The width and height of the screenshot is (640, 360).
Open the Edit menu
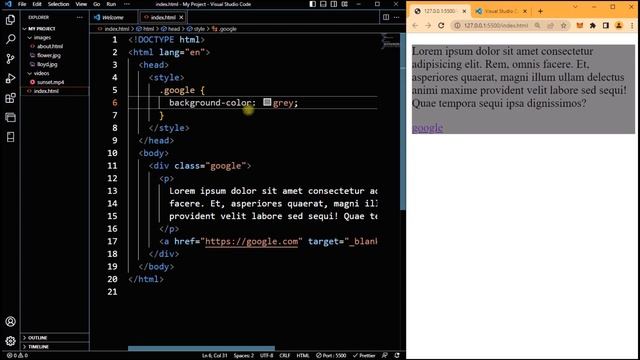[37, 4]
